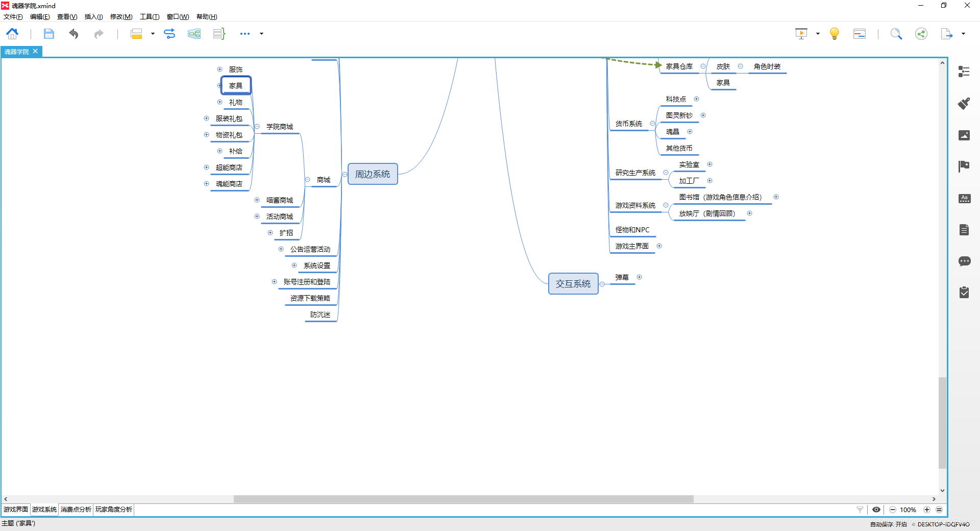
Task: Open the dropdown next to the three dots
Action: 262,34
